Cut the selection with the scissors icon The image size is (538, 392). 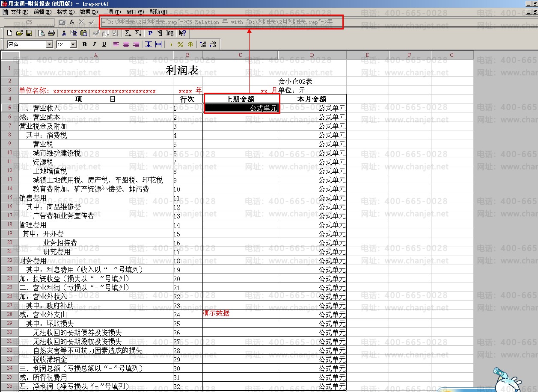click(64, 33)
